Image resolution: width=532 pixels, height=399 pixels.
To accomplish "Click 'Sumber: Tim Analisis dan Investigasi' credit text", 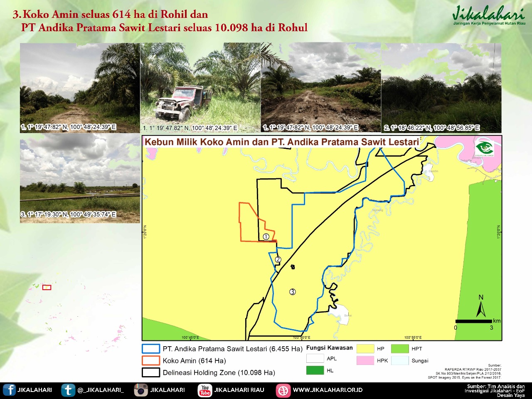I will click(x=495, y=388).
